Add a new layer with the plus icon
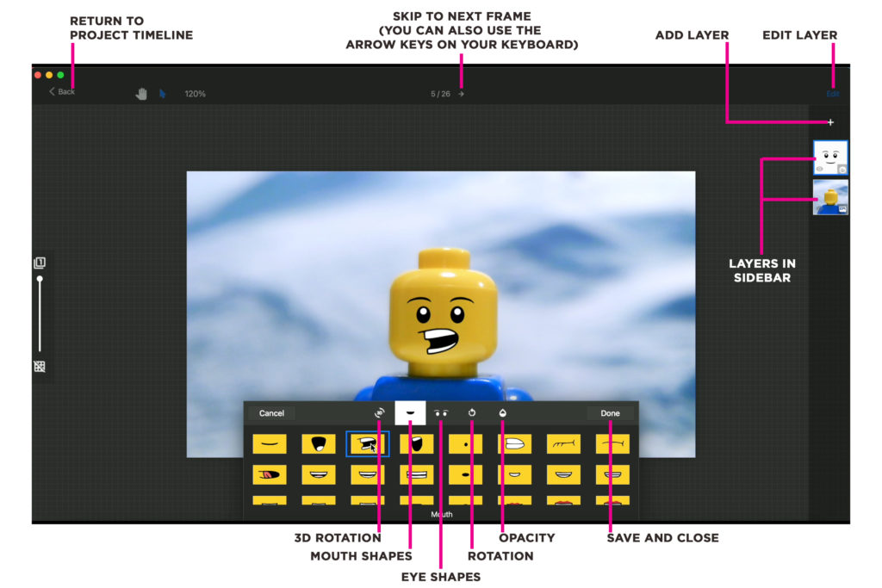 (x=829, y=122)
